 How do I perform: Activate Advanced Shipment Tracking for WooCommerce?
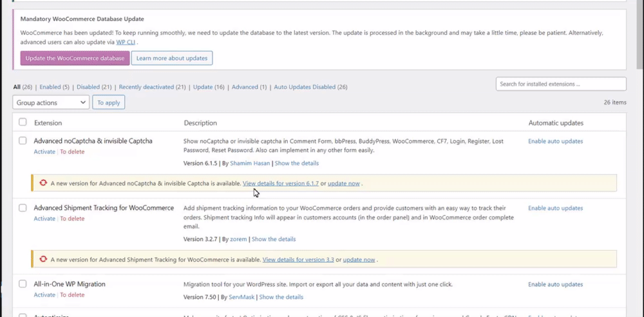[x=44, y=218]
